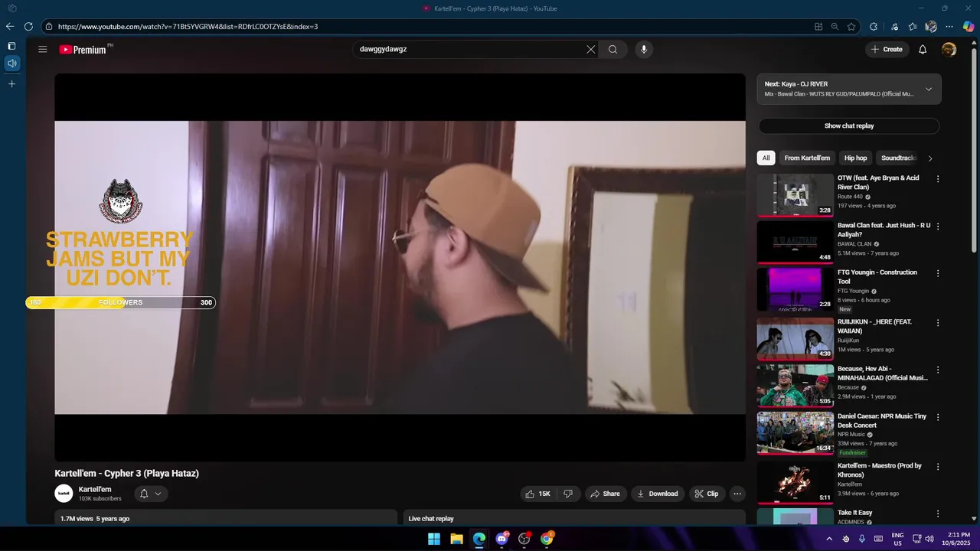Screen dimensions: 980x551
Task: Click the Create button
Action: pyautogui.click(x=887, y=49)
